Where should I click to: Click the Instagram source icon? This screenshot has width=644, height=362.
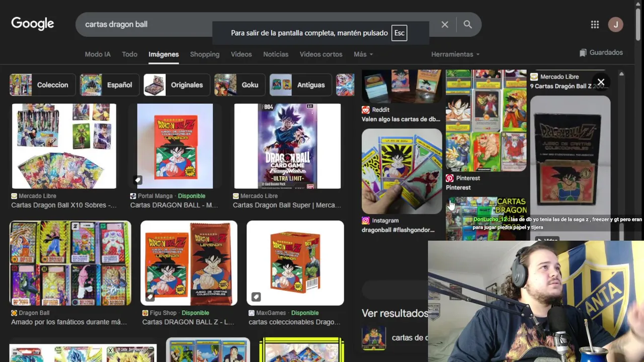(x=366, y=220)
